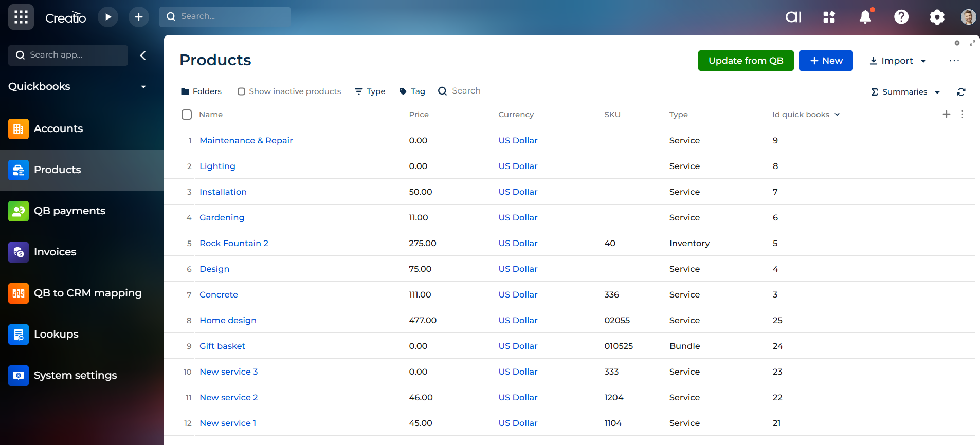Viewport: 980px width, 445px height.
Task: Sort by the Name column header
Action: (211, 115)
